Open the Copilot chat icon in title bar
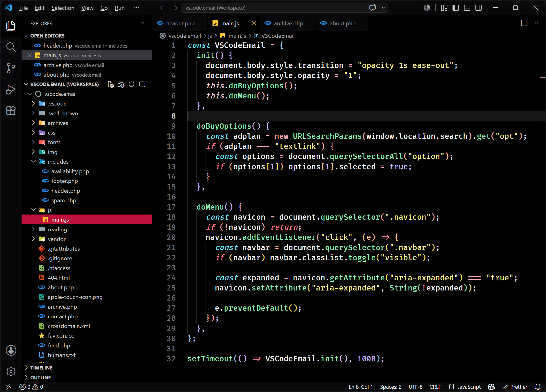Screen dimensions: 546x392 point(373,8)
